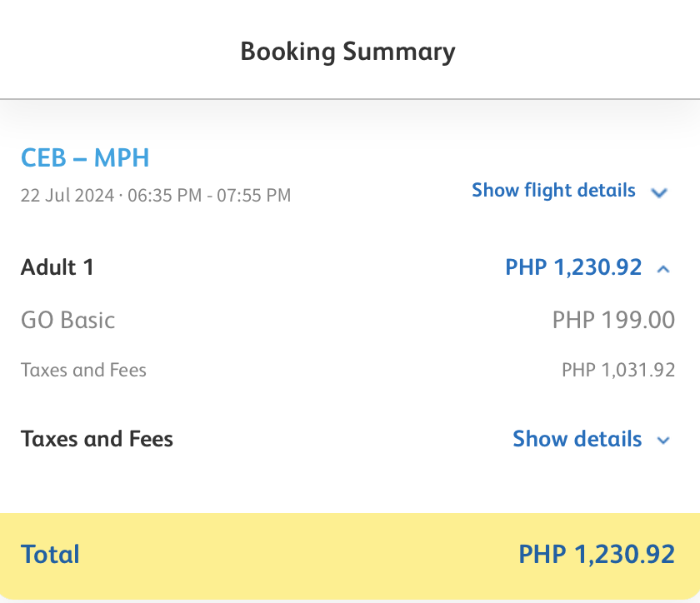Image resolution: width=700 pixels, height=603 pixels.
Task: Select the Adult 1 passenger label
Action: tap(57, 267)
